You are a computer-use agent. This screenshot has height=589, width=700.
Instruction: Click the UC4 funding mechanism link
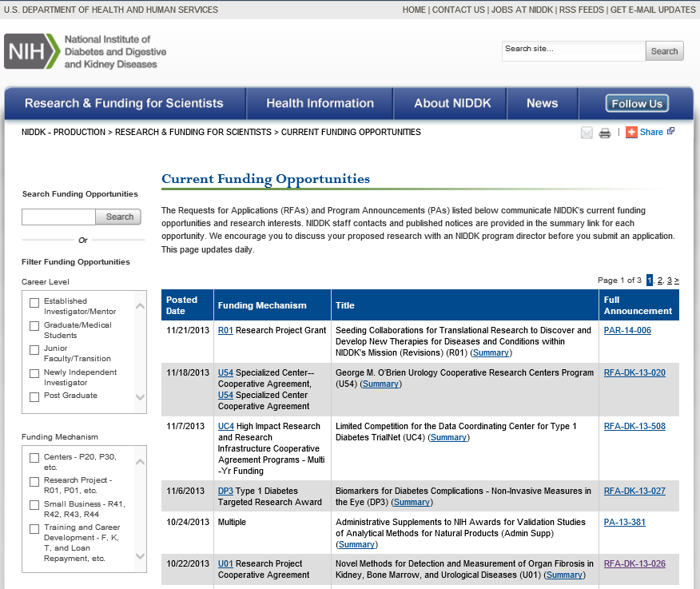click(x=226, y=427)
